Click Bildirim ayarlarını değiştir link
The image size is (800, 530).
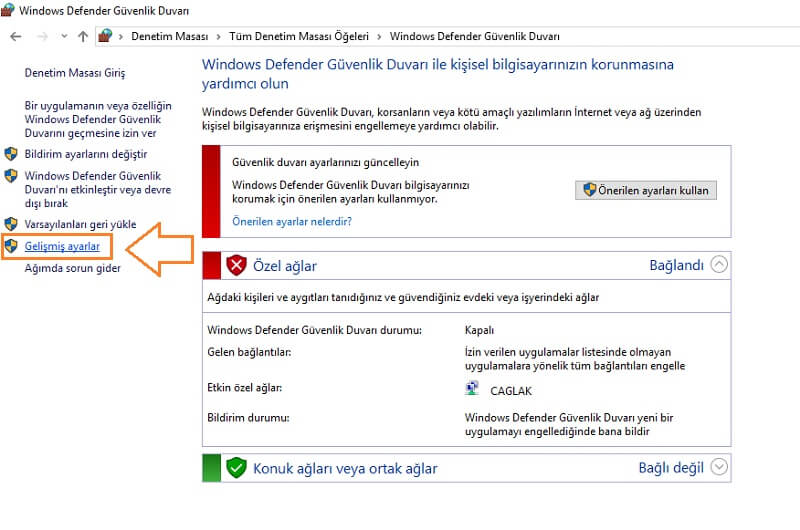[x=85, y=154]
